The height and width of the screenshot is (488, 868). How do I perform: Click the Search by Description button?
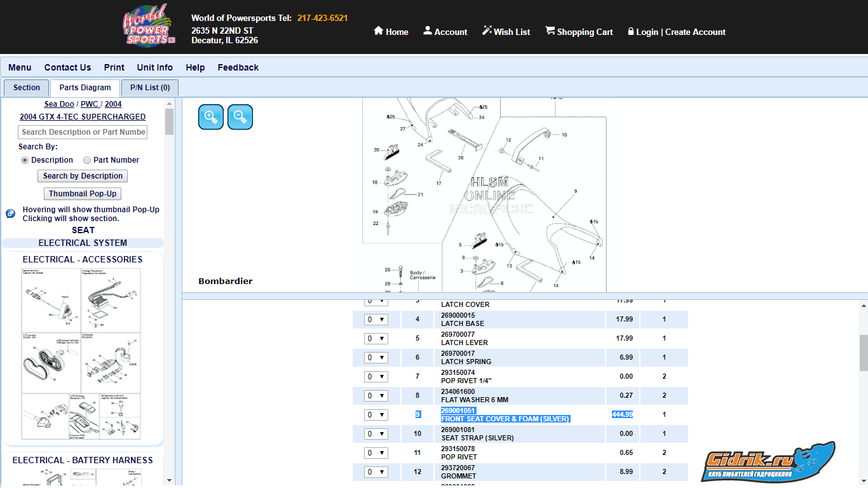coord(83,176)
